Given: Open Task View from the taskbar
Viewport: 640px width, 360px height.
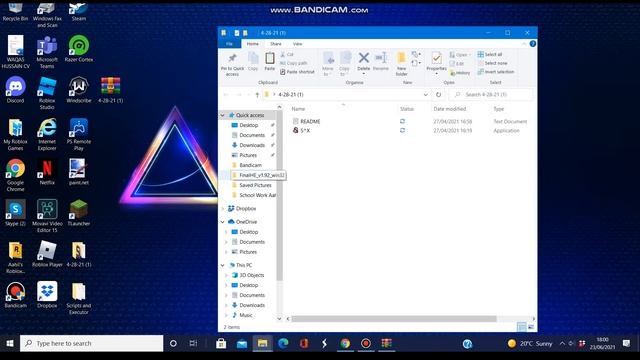Looking at the screenshot, I should point(193,344).
